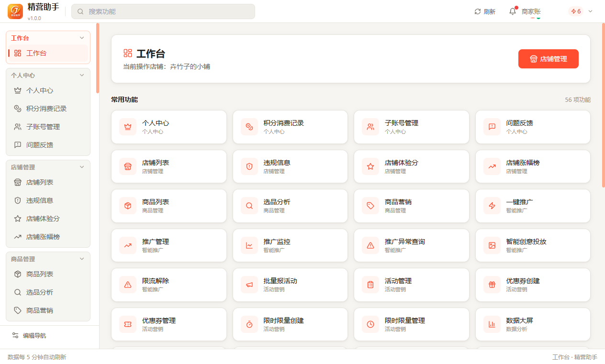605x364 pixels.
Task: Collapse the 工作台 sidebar group
Action: point(82,38)
